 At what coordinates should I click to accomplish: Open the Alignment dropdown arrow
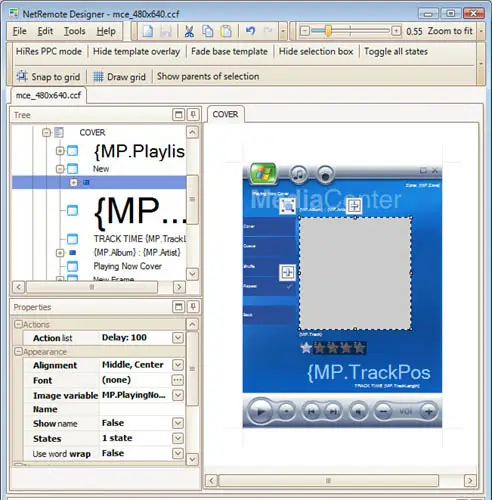tap(178, 365)
